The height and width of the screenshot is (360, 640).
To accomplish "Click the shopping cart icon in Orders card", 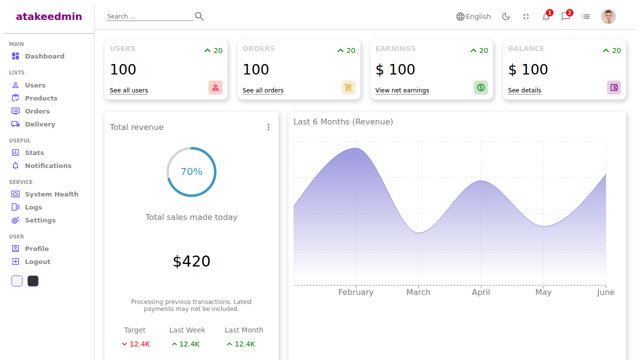I will (348, 87).
